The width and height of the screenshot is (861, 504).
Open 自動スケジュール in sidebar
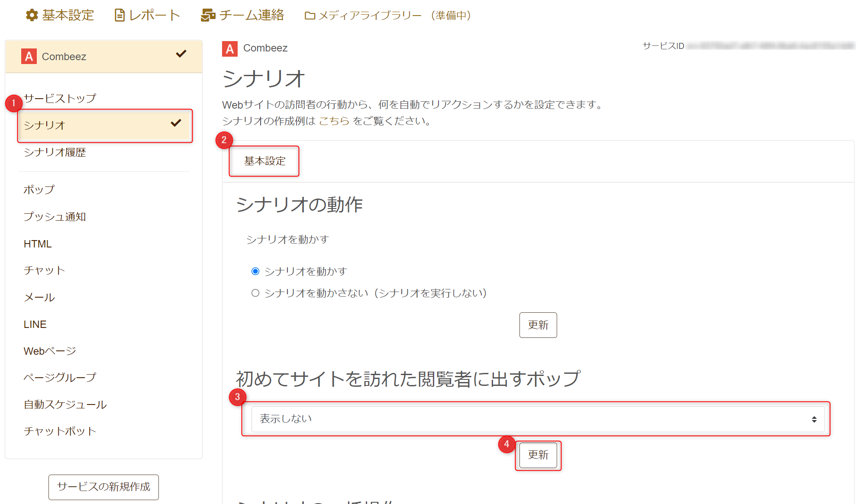(65, 404)
